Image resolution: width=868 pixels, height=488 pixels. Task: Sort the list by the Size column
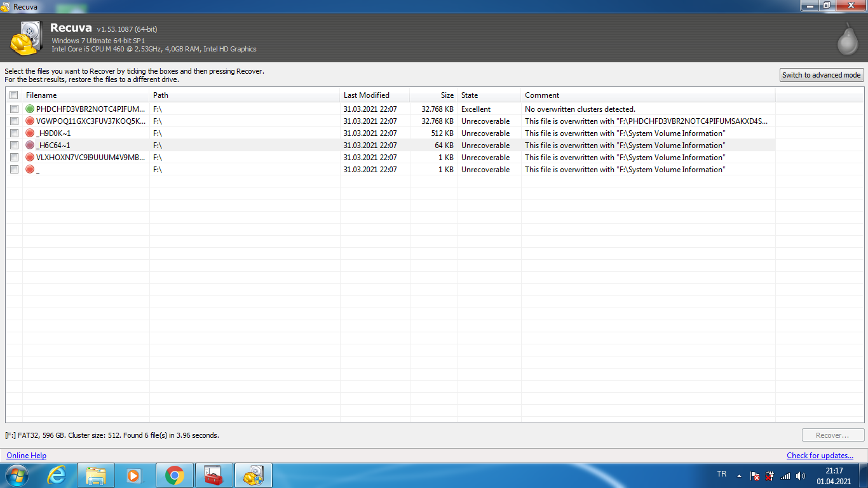pos(434,95)
